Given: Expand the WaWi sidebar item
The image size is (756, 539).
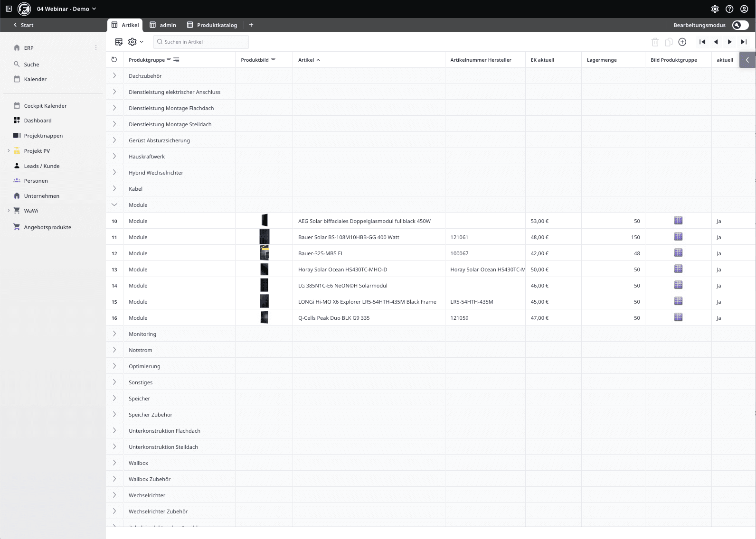Looking at the screenshot, I should coord(9,211).
